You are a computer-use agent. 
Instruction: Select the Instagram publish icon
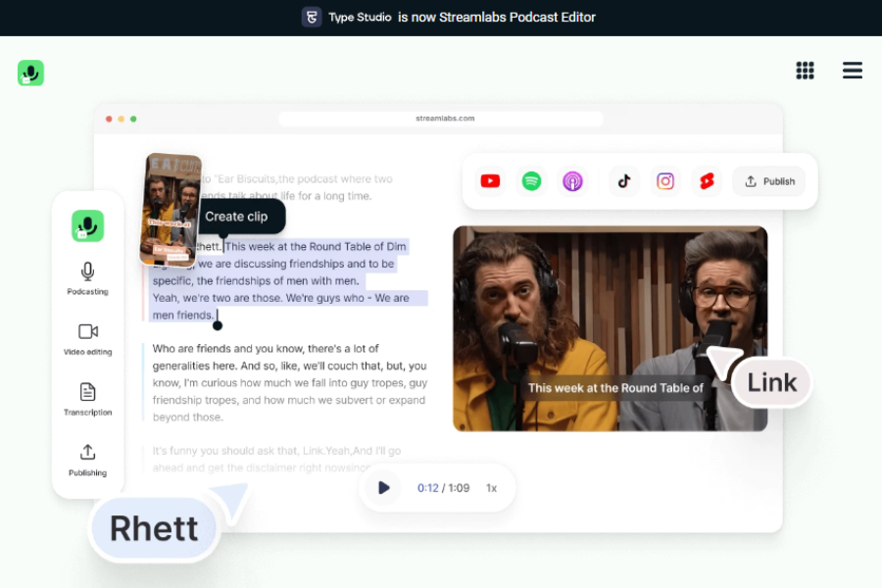tap(665, 181)
